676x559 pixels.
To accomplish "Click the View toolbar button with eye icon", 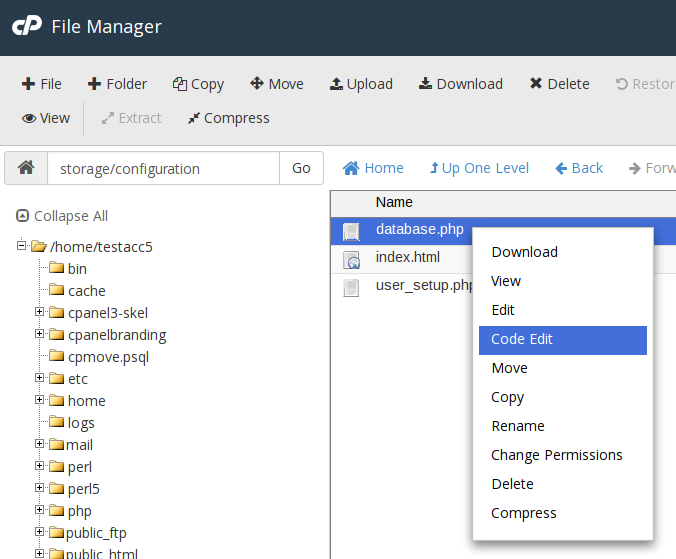I will coord(46,118).
